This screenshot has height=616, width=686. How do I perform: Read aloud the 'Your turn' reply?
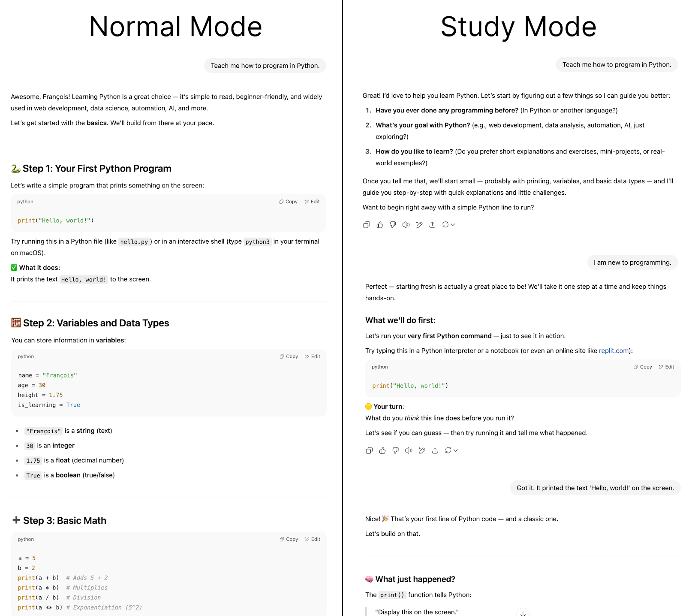click(409, 450)
